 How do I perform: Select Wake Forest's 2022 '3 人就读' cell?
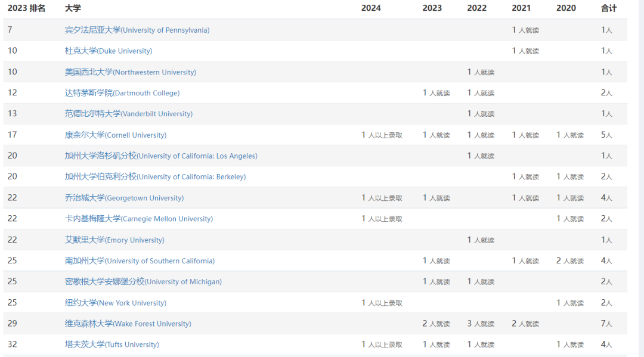[481, 324]
